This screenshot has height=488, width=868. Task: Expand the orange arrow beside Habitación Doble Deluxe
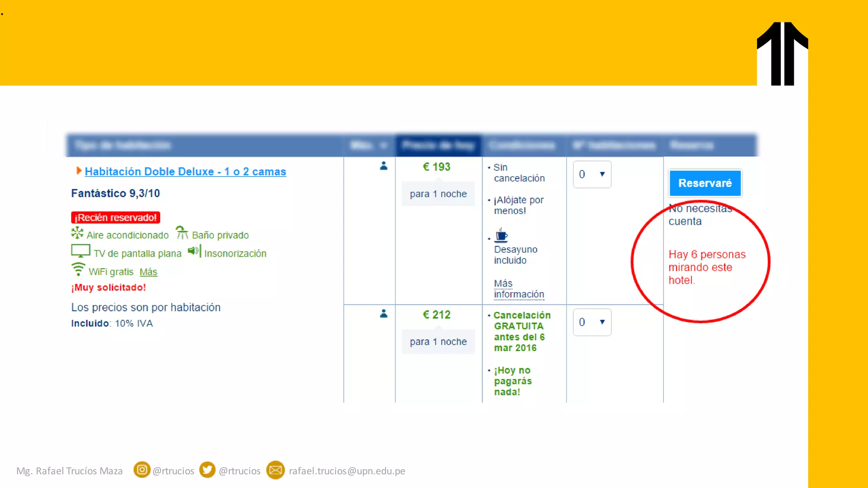point(78,171)
